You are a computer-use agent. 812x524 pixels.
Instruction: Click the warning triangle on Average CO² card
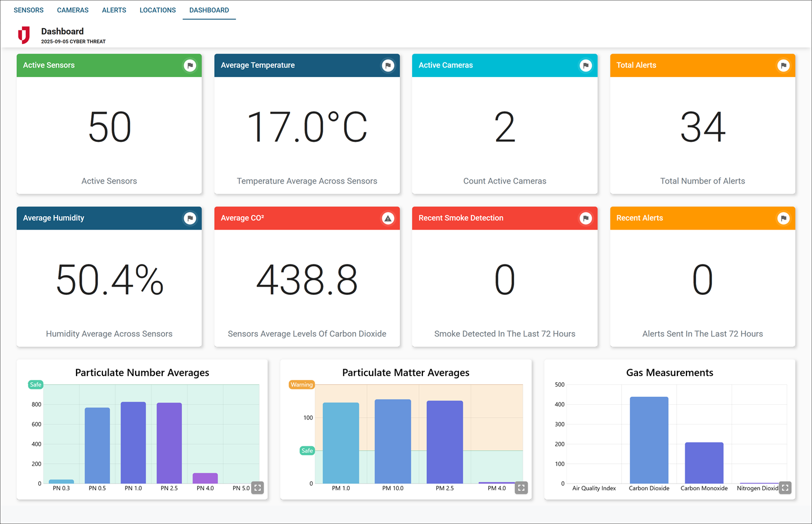[387, 218]
